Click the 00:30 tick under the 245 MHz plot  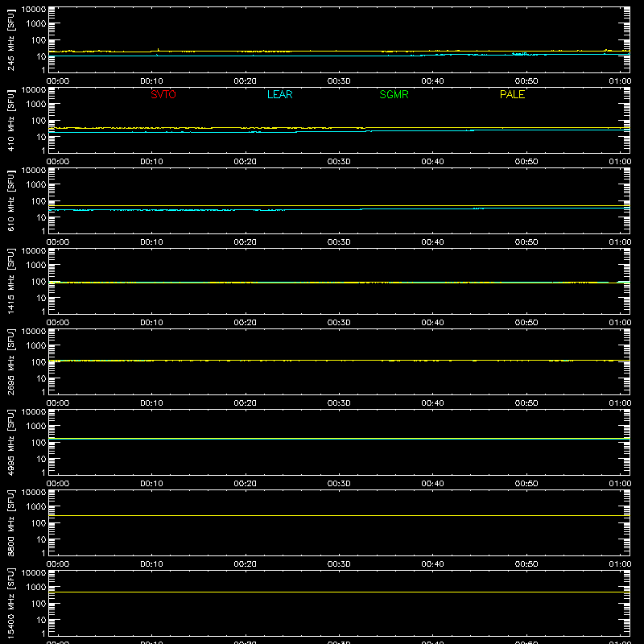pos(339,81)
